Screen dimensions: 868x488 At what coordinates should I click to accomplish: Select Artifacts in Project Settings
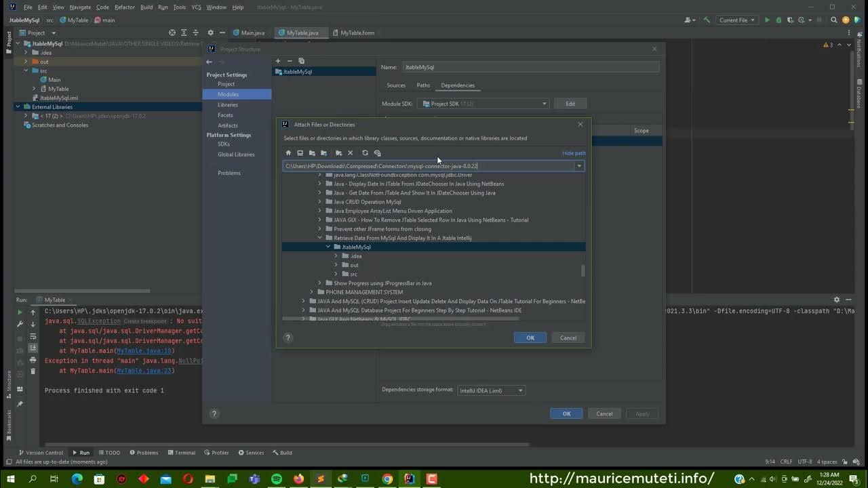228,125
